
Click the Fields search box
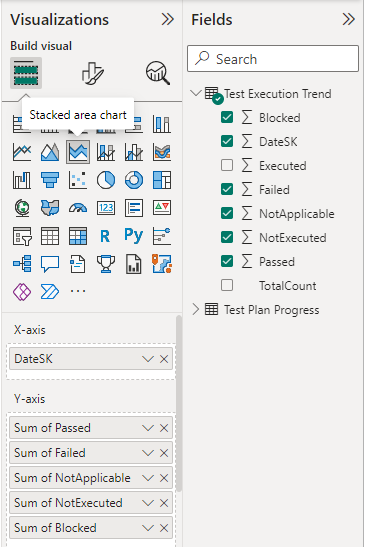(x=273, y=58)
